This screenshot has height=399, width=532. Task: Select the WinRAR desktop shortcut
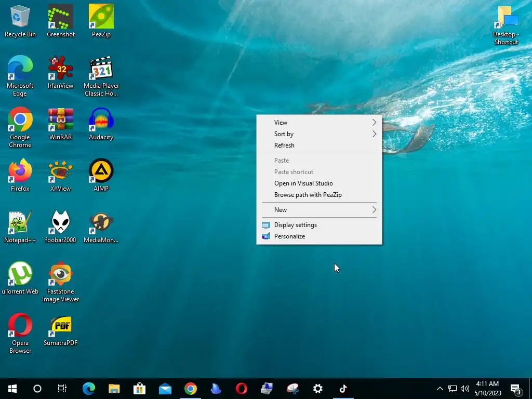click(x=60, y=124)
